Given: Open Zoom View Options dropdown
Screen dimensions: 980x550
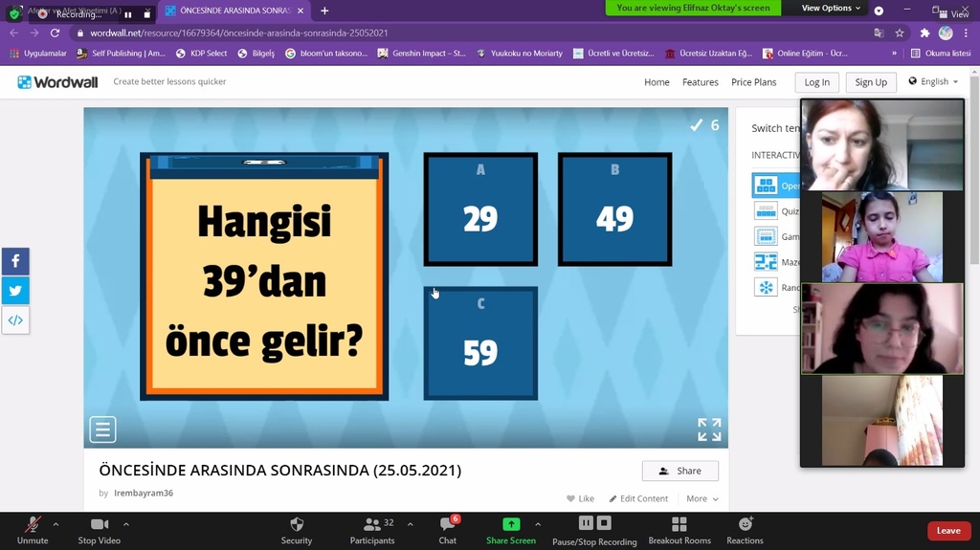Looking at the screenshot, I should point(831,8).
